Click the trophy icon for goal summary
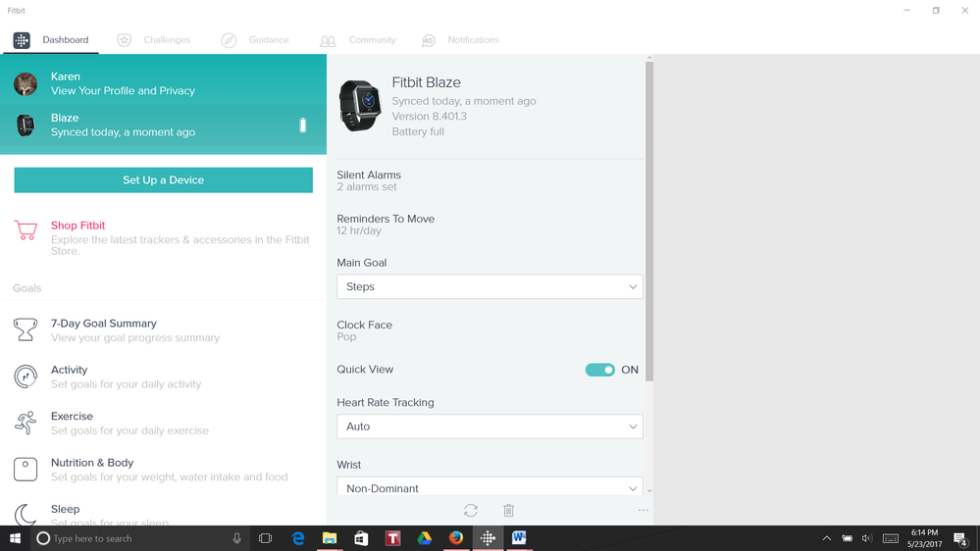 (26, 329)
